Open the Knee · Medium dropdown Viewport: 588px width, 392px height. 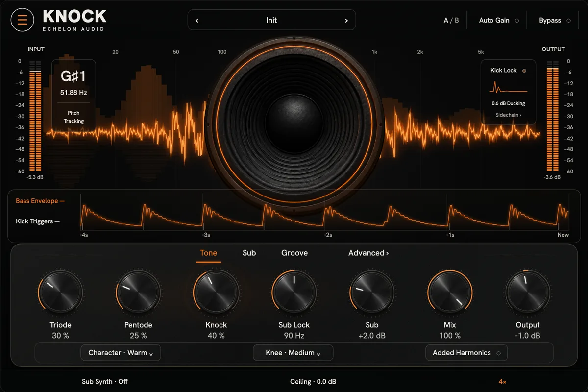tap(293, 353)
